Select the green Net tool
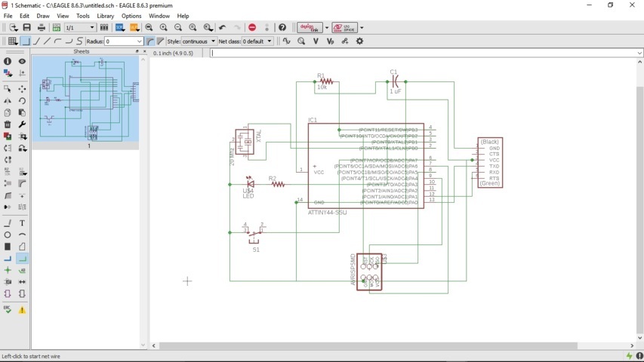 [x=22, y=259]
